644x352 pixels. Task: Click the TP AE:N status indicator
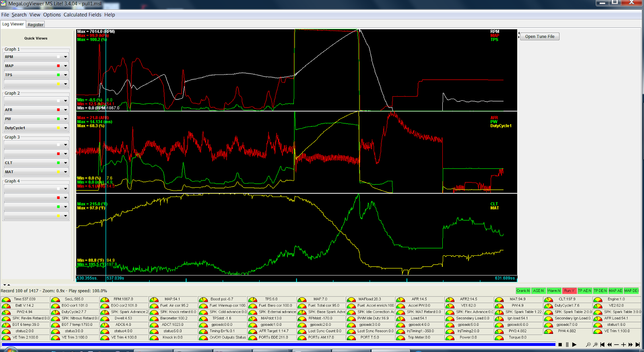[x=584, y=291]
